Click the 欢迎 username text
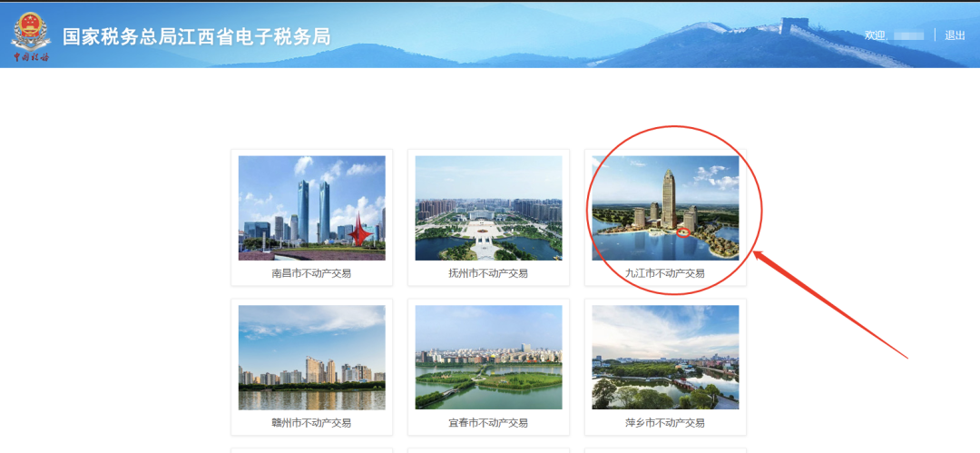Image resolution: width=980 pixels, height=453 pixels. (895, 35)
